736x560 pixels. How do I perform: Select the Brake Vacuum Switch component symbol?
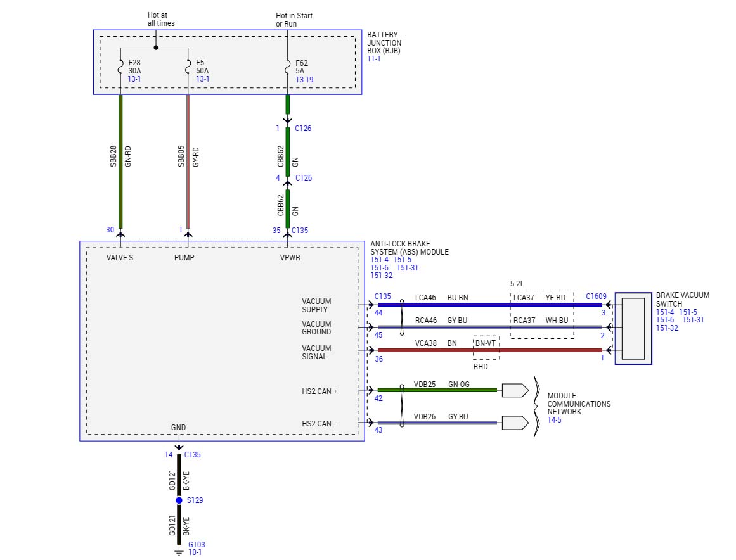[x=633, y=328]
